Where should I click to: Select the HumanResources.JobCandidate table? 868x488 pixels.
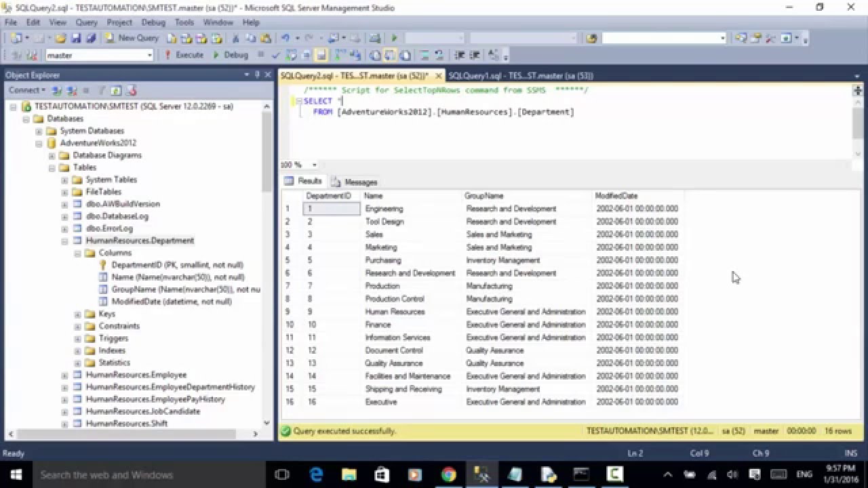click(143, 411)
